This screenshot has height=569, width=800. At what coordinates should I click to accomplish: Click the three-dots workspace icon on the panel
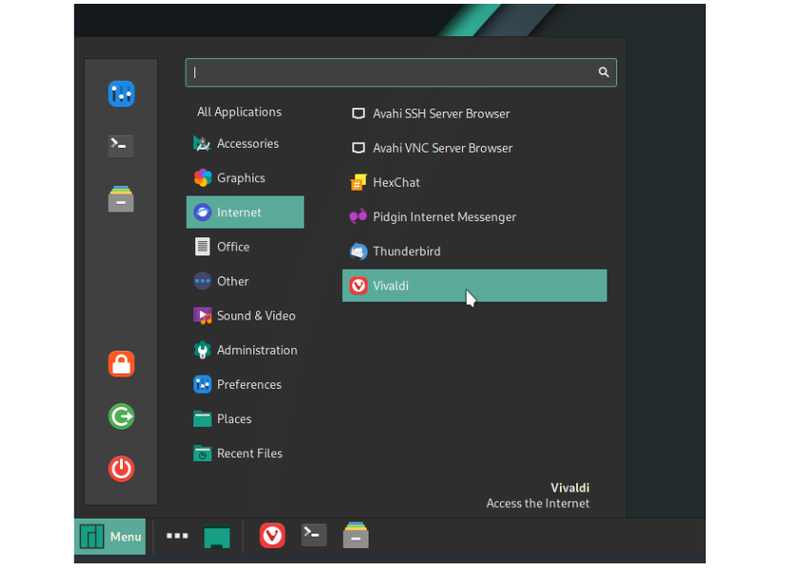tap(177, 536)
